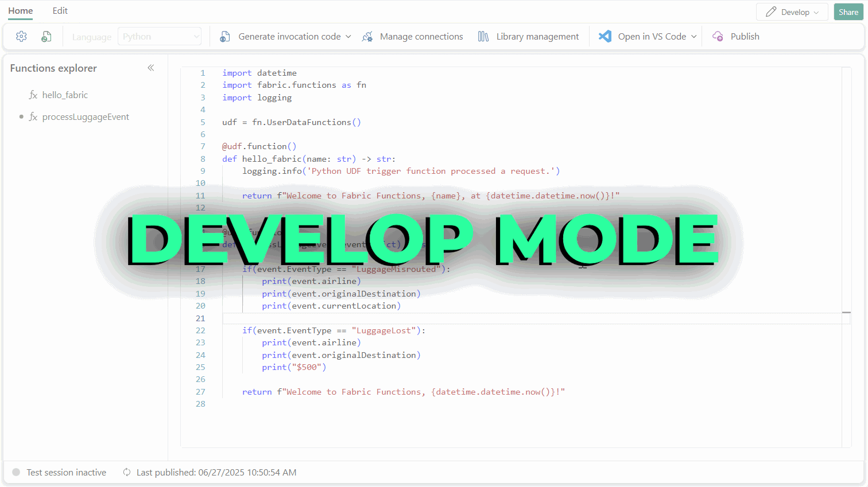Click '@udf.function()' on line 7
Screen dimensions: 868x487
(259, 146)
